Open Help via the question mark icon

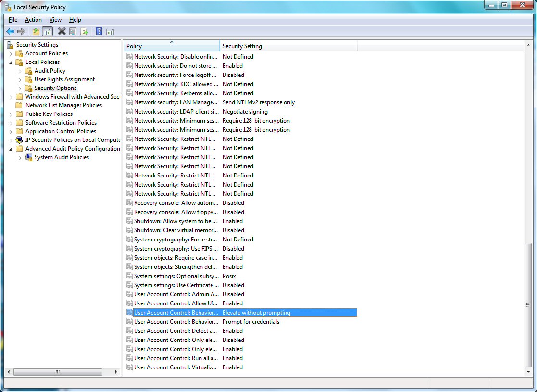pyautogui.click(x=99, y=32)
